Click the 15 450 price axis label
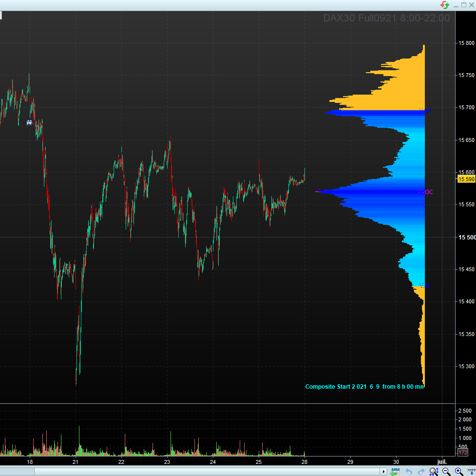 tap(466, 269)
